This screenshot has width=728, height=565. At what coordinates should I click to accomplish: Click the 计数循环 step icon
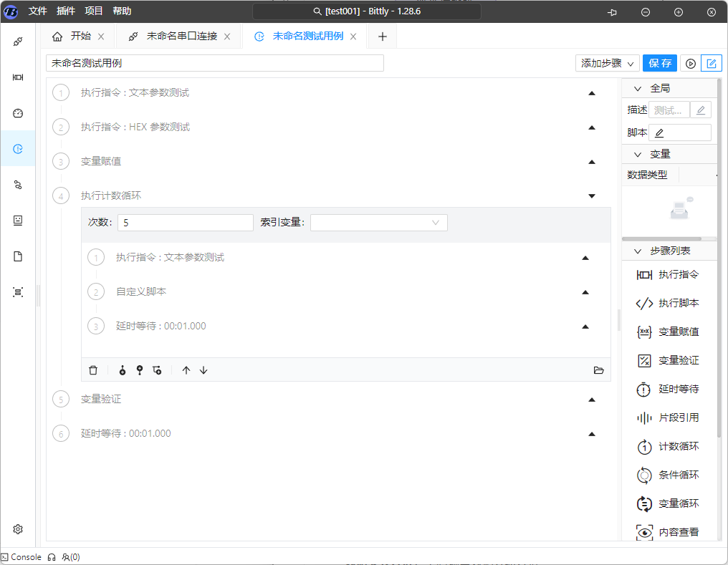(644, 447)
